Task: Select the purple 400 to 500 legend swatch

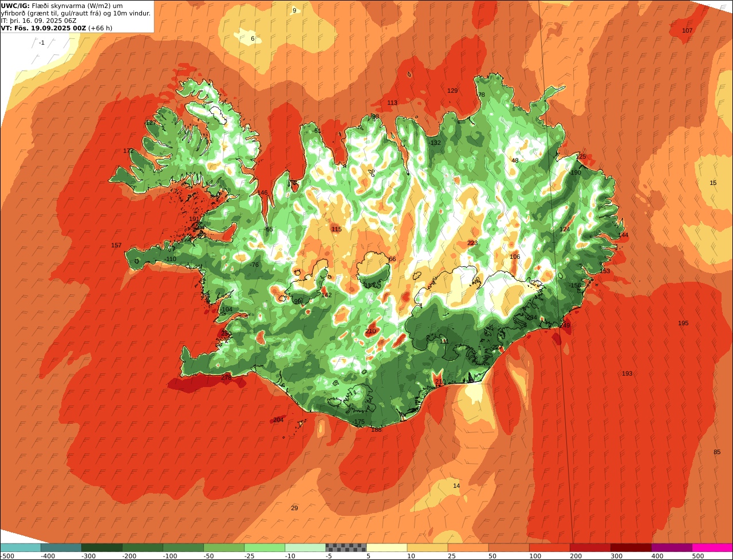Action: [671, 547]
